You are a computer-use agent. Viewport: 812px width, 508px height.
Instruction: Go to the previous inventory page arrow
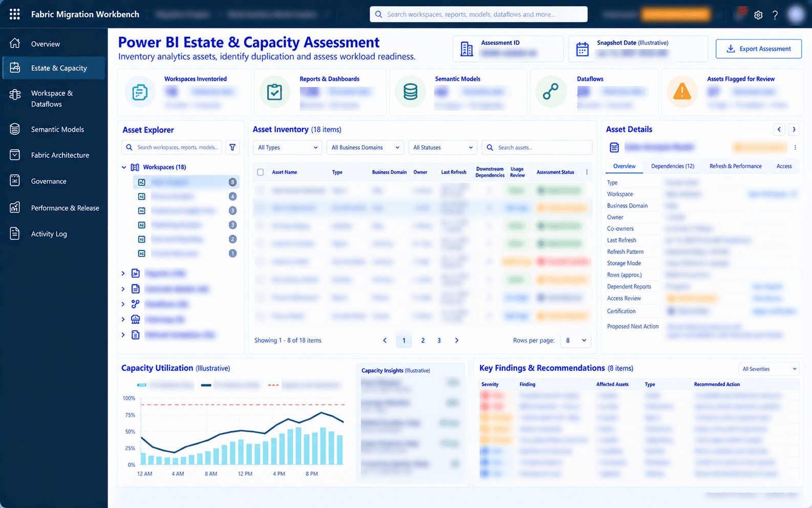click(385, 341)
